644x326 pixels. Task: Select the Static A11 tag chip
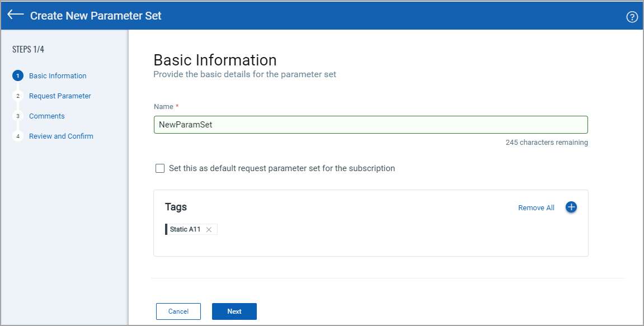[x=185, y=230]
